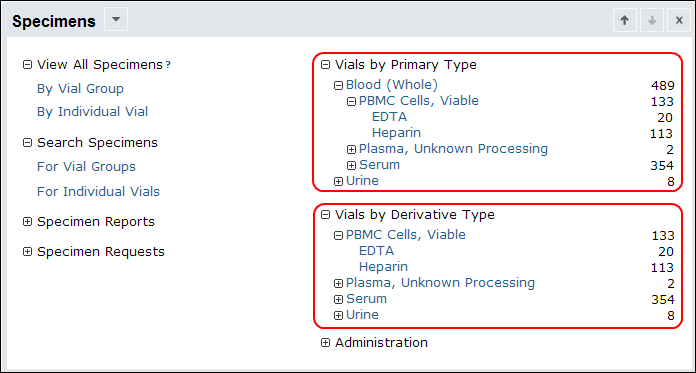Collapse the Blood (Whole) tree node
Viewport: 696px width, 373px height.
click(339, 85)
